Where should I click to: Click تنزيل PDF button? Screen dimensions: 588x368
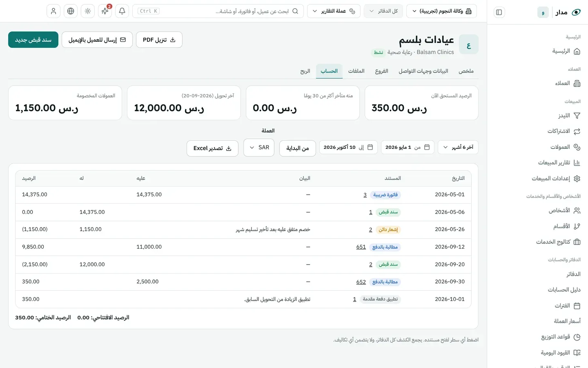point(159,40)
